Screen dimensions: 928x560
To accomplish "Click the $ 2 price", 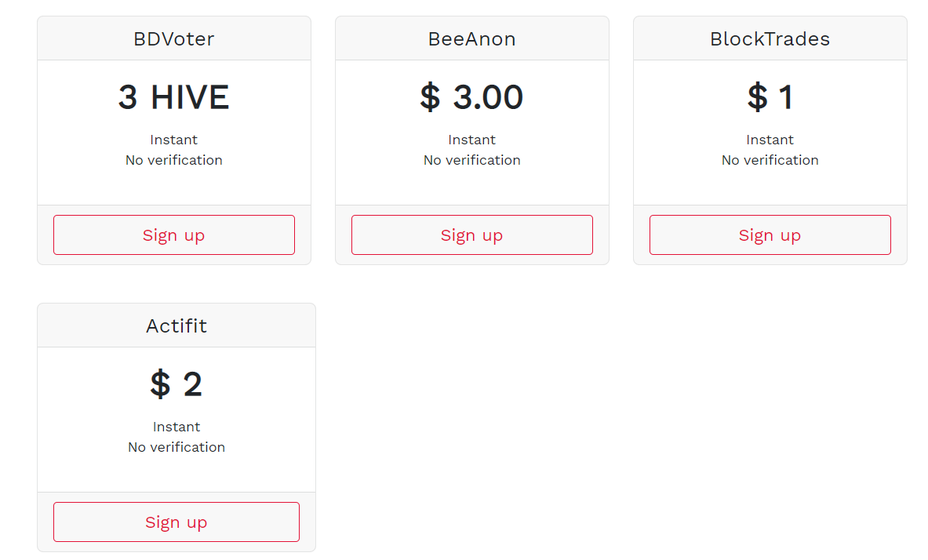I will (177, 384).
